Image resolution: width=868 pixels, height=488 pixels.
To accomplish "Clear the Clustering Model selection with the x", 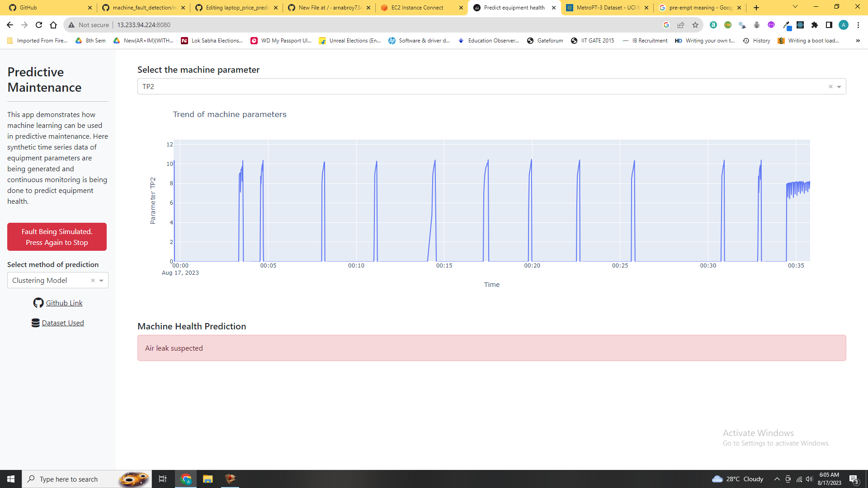I will tap(93, 280).
